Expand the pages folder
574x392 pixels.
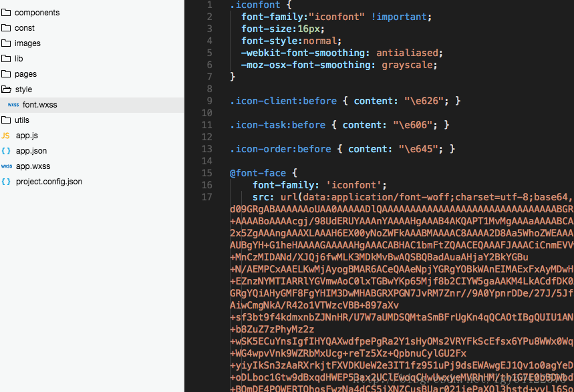click(x=25, y=74)
